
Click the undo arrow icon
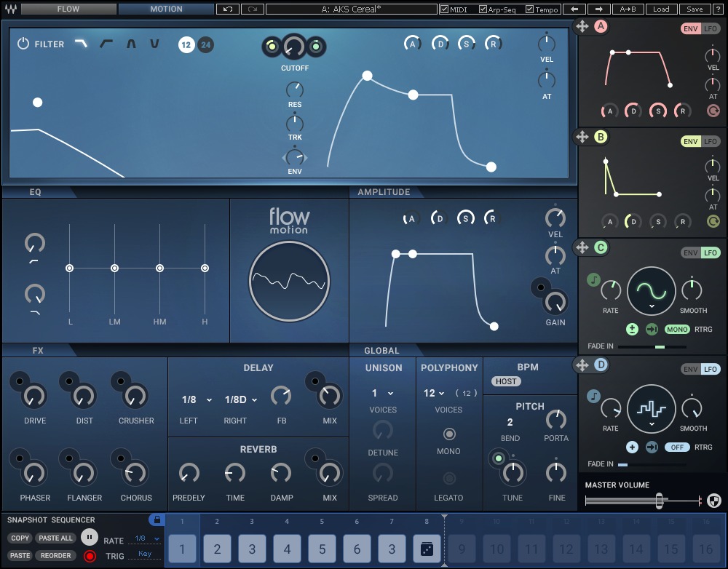[227, 9]
